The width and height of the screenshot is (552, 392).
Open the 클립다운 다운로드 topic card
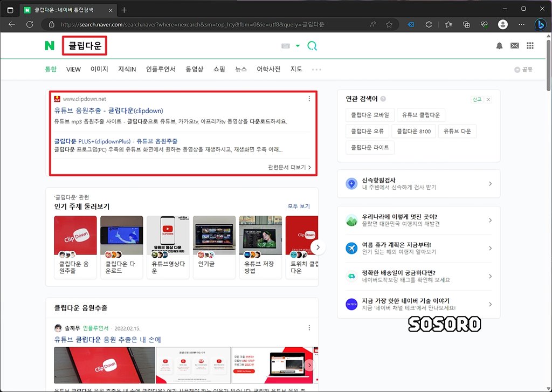pos(121,247)
